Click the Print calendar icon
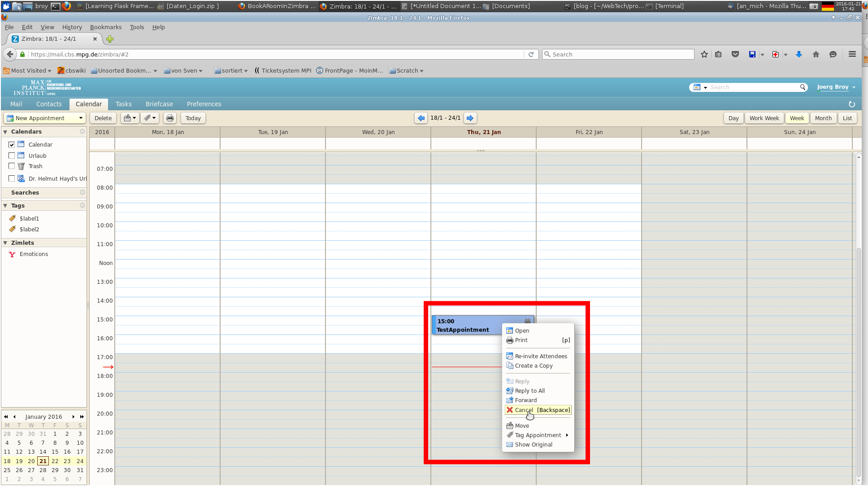868x486 pixels. tap(170, 118)
